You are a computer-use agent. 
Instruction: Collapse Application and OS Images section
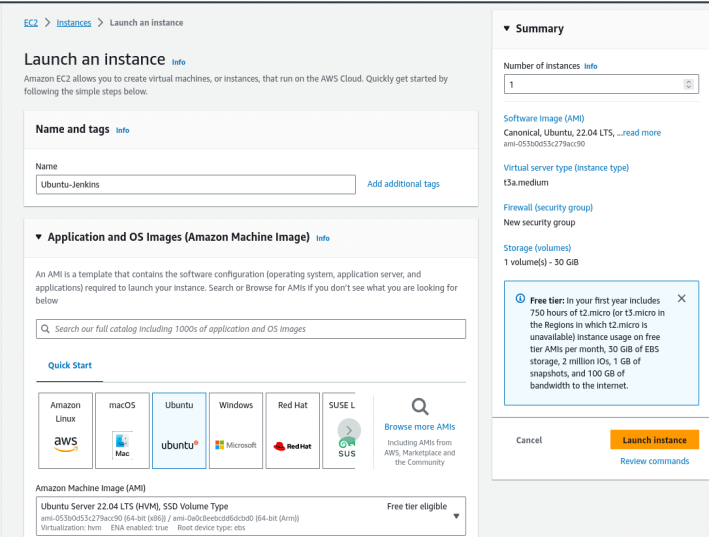38,237
